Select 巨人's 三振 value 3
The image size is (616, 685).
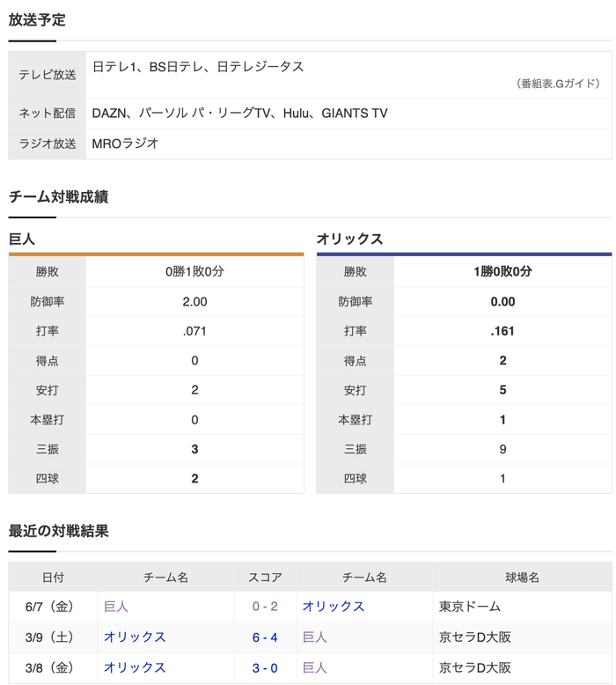(x=194, y=449)
